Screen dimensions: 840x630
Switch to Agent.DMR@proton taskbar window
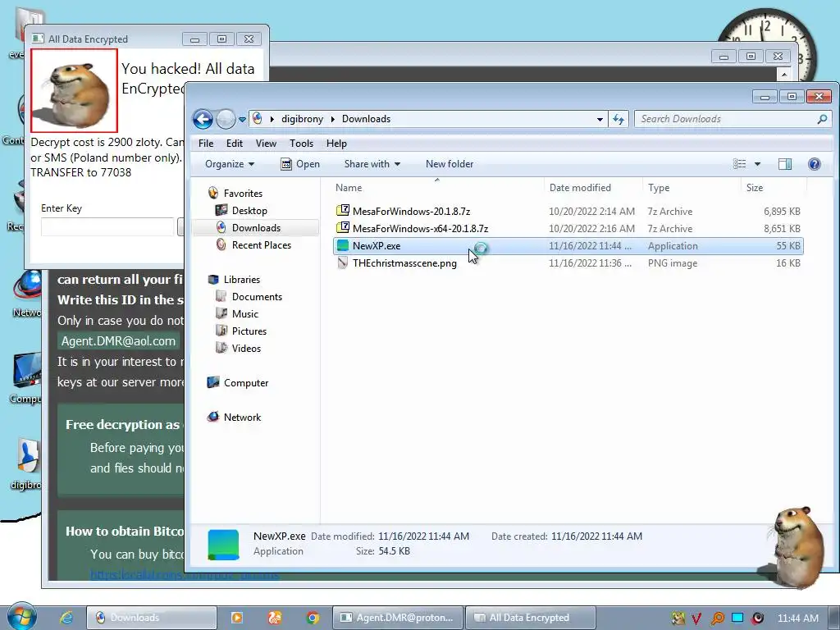396,618
